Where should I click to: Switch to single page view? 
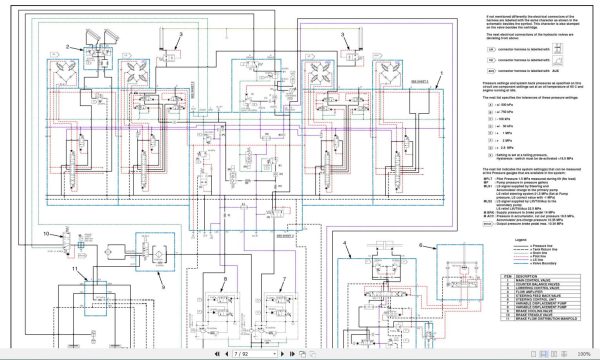tap(533, 354)
